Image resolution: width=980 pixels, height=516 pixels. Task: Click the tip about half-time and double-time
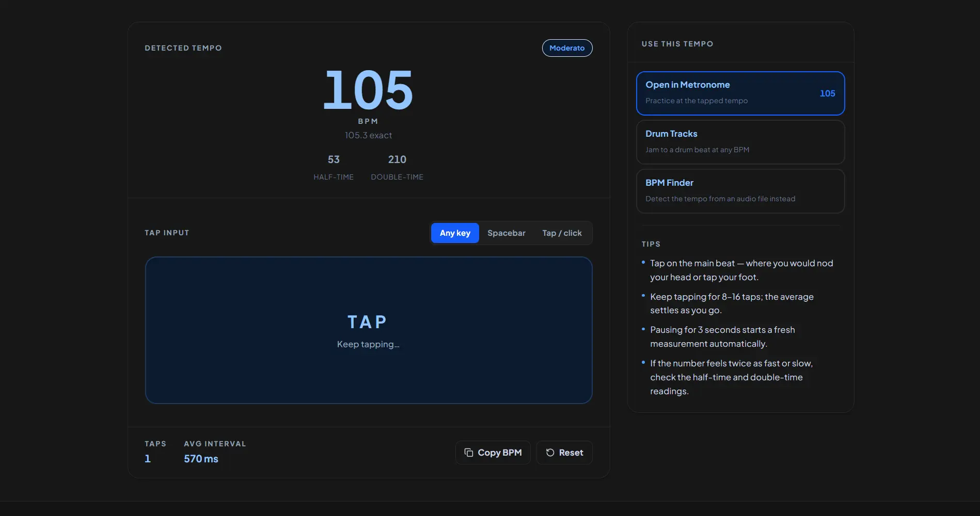tap(731, 377)
